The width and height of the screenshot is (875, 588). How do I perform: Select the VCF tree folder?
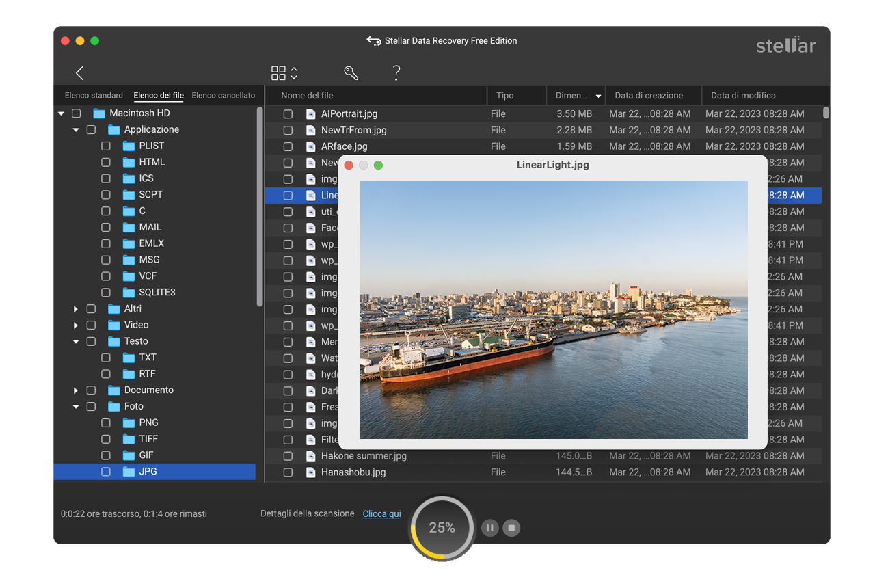(148, 276)
